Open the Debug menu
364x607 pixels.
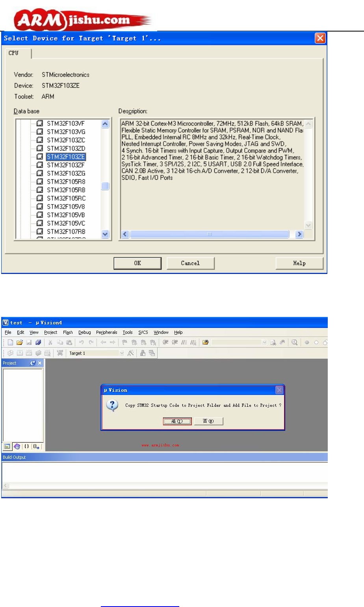(x=84, y=332)
